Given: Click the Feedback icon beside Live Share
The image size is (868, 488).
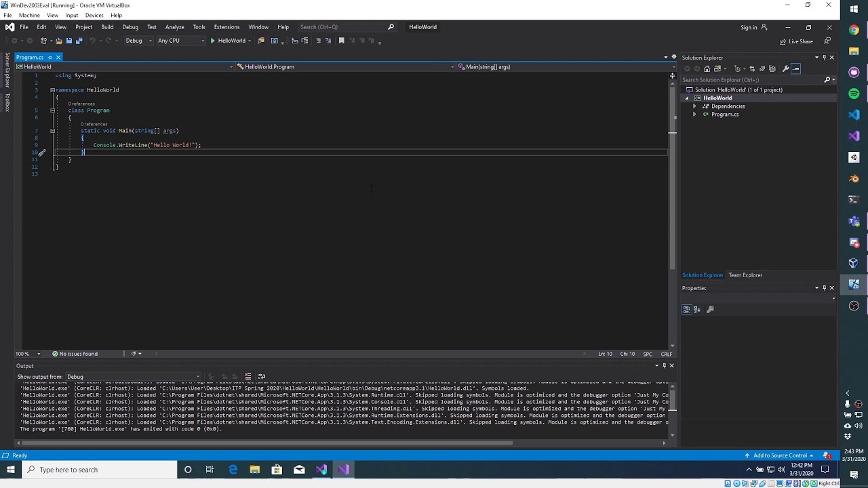Looking at the screenshot, I should coord(827,41).
